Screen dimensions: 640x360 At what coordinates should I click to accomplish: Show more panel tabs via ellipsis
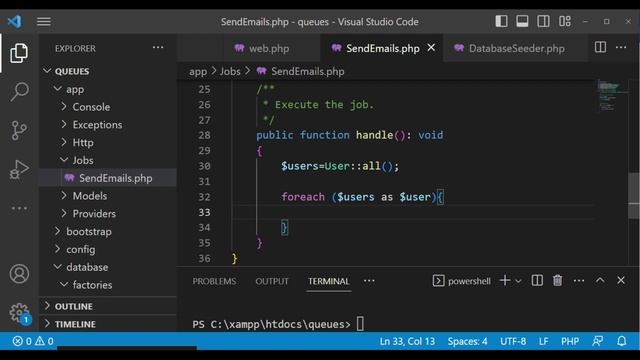coord(369,281)
